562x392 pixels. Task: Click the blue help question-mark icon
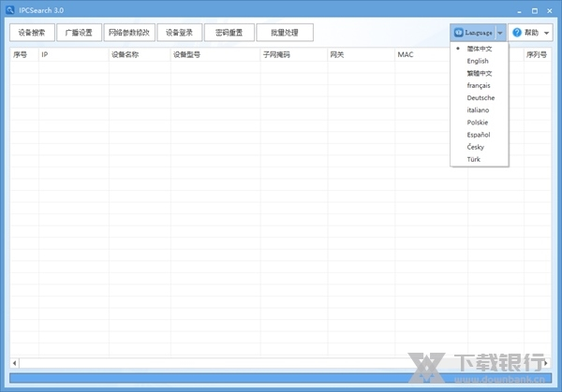click(x=517, y=33)
